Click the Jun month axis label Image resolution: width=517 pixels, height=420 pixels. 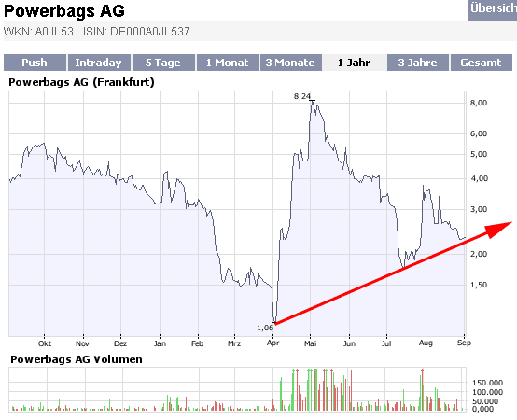(349, 343)
